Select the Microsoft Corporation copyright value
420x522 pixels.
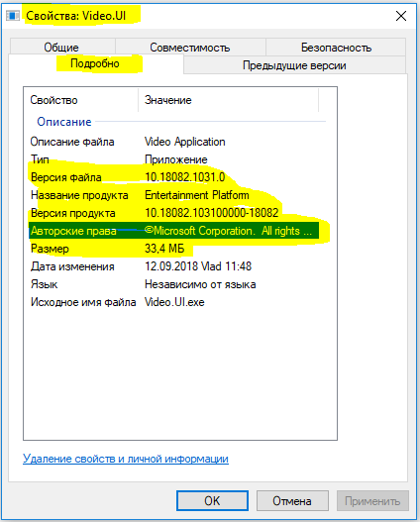228,231
